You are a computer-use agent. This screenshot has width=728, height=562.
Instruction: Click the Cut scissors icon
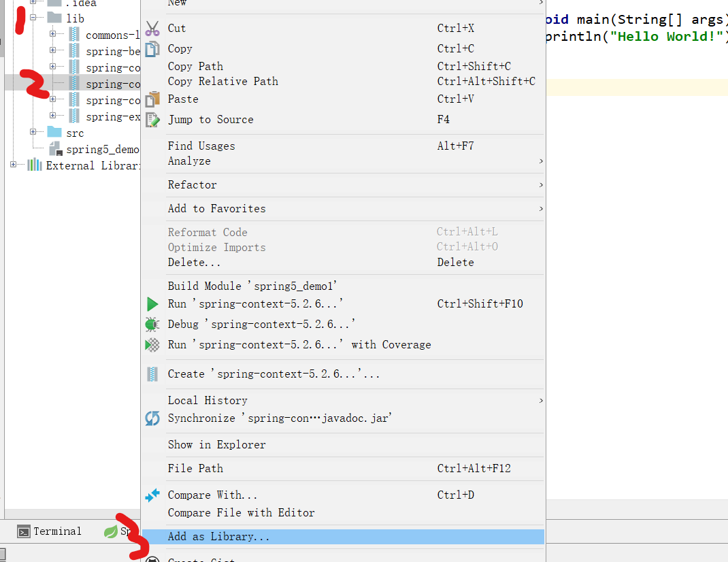152,29
